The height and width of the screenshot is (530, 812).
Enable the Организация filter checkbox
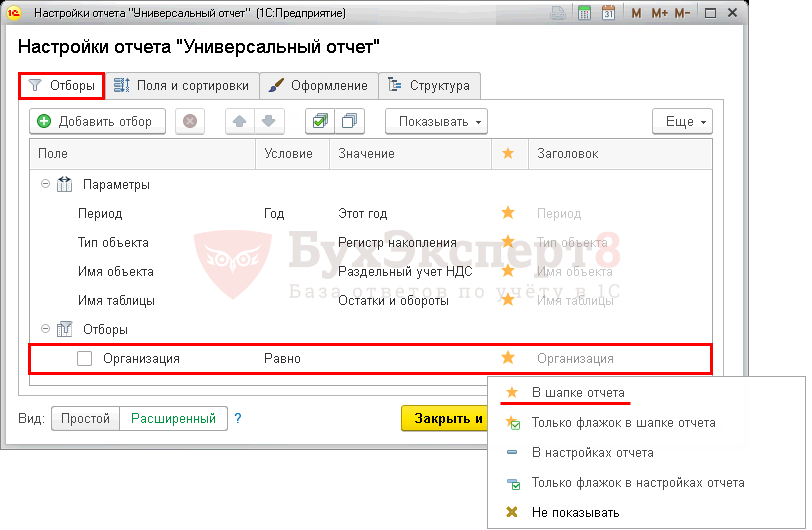point(85,358)
